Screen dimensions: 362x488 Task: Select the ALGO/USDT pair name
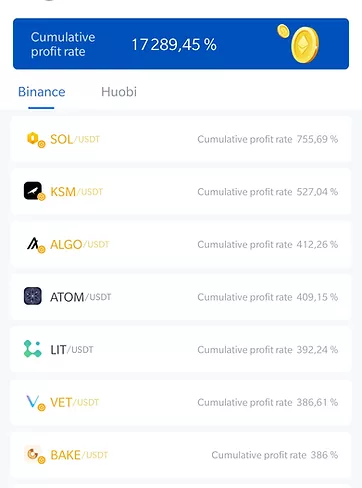[x=80, y=245]
